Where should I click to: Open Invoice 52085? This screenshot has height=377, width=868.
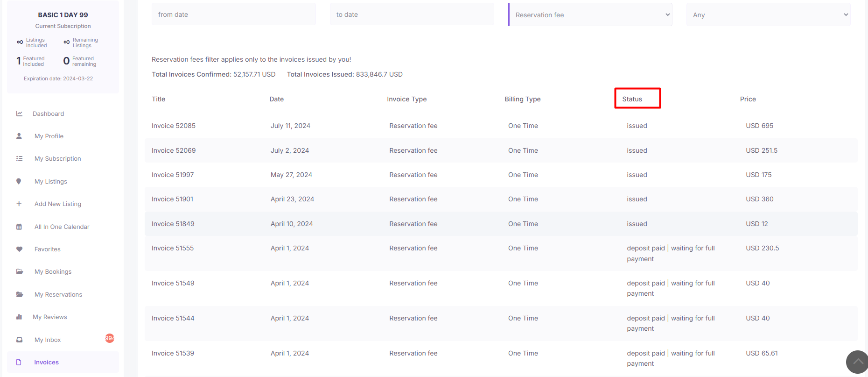[x=174, y=126]
